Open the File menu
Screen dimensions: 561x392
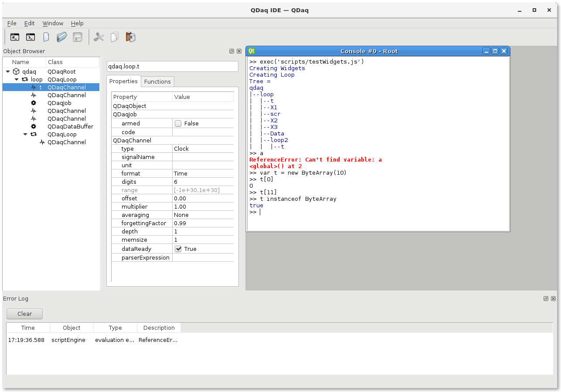point(12,23)
